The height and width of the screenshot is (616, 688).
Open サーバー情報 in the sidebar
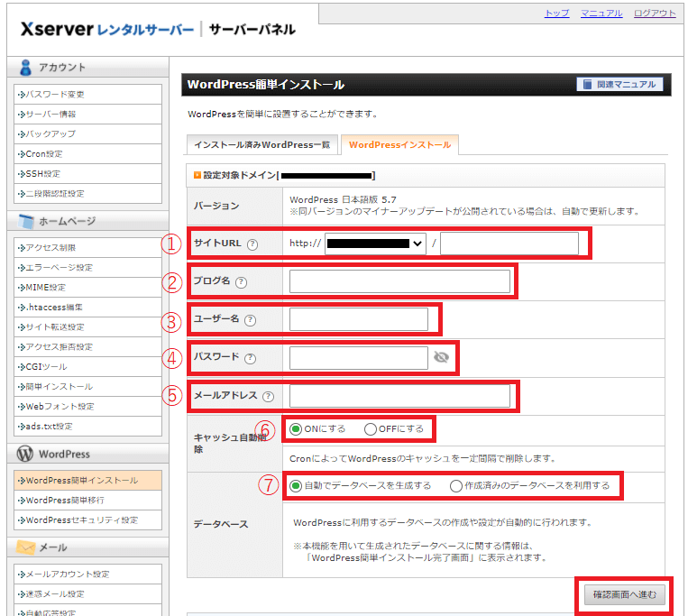pyautogui.click(x=87, y=114)
